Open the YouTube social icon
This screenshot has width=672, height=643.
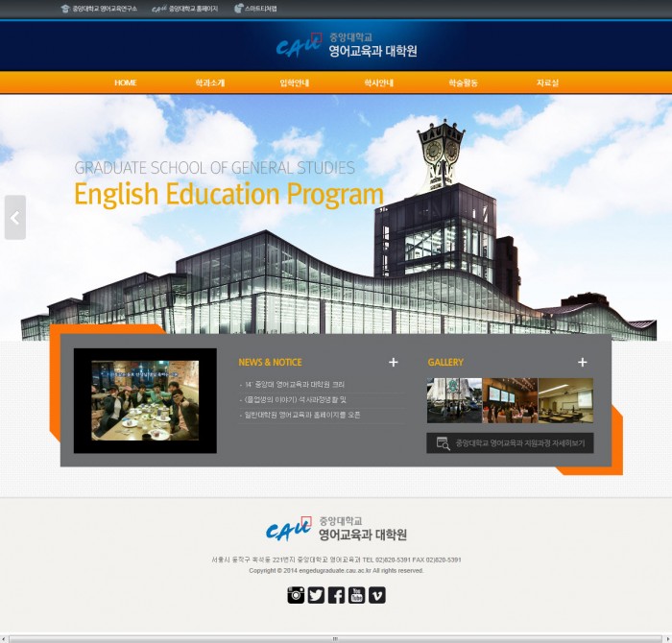356,595
